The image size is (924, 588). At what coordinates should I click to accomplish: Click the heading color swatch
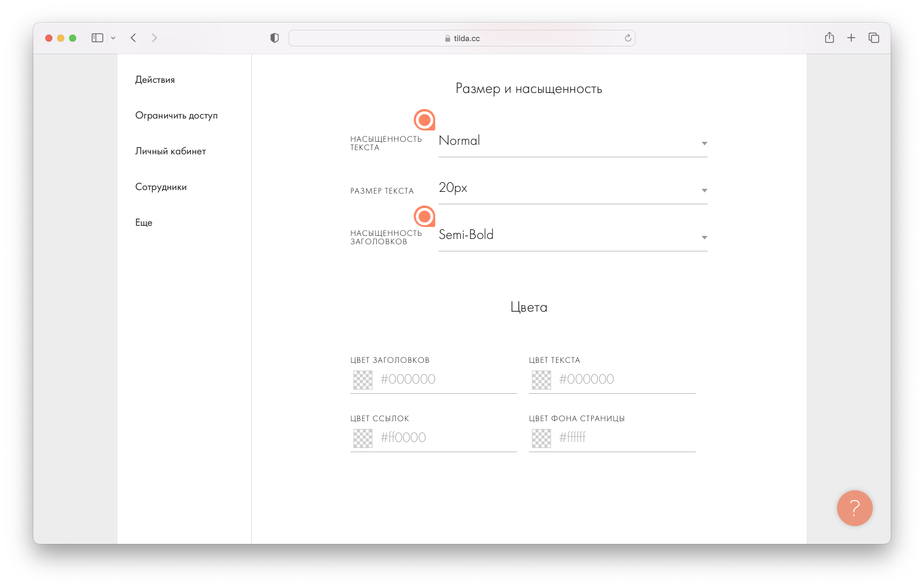[363, 379]
